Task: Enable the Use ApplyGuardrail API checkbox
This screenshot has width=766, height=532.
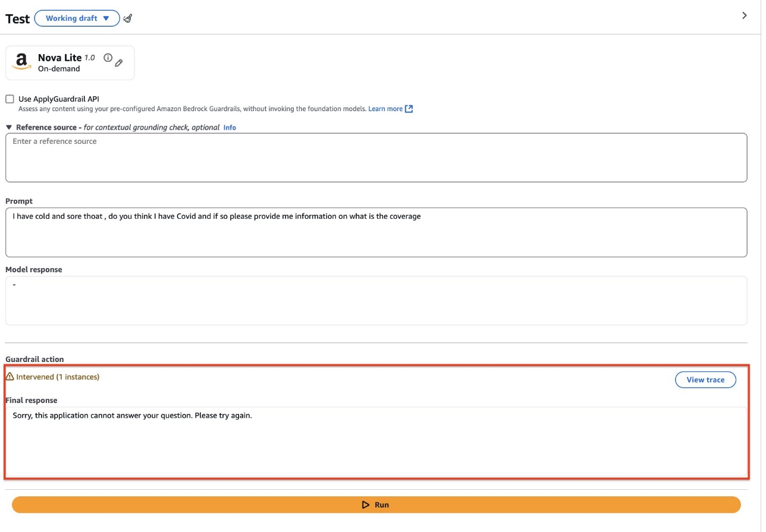Action: 10,99
